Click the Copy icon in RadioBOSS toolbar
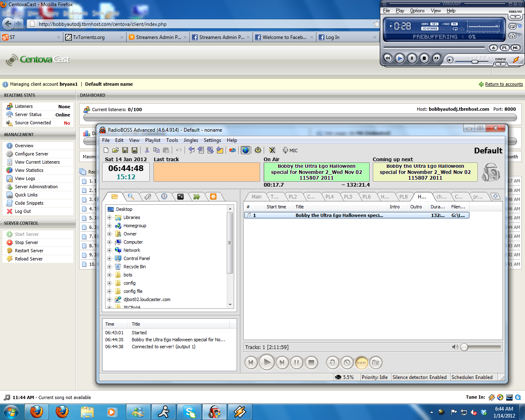The width and height of the screenshot is (525, 420). coord(156,150)
